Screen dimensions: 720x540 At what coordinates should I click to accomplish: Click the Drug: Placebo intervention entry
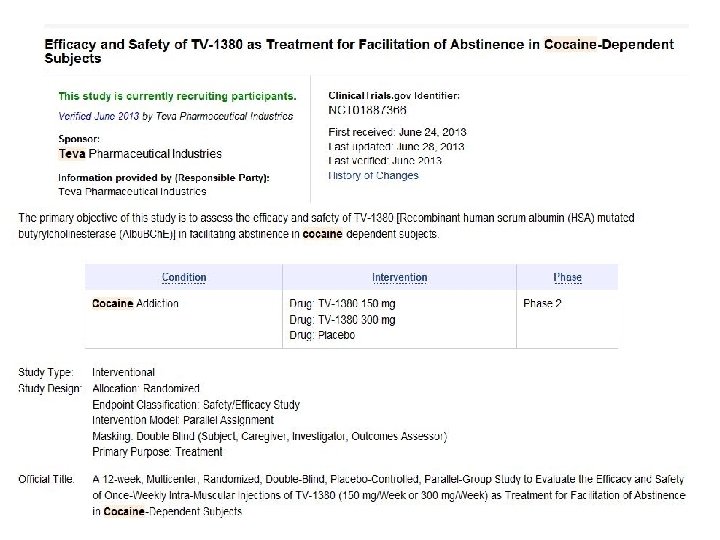point(321,335)
